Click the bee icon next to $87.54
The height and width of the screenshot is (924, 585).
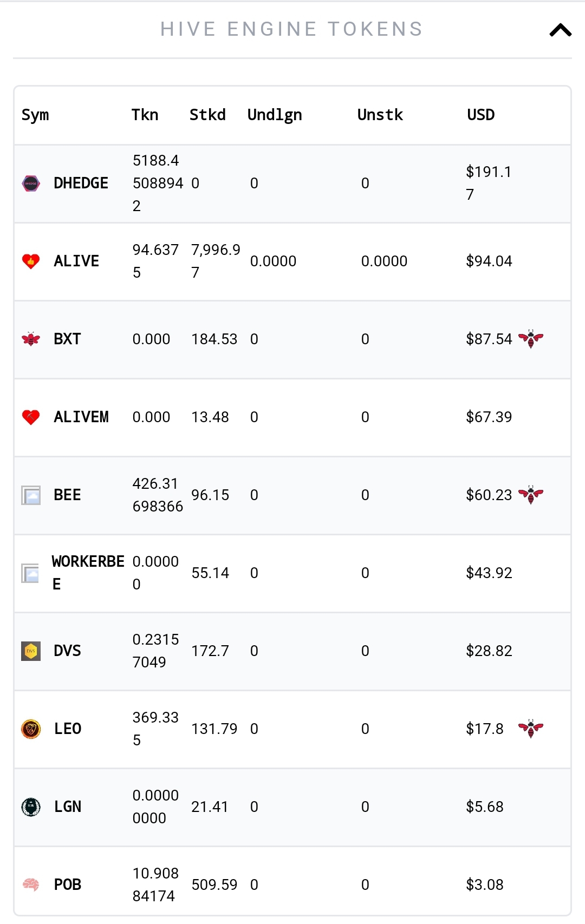(x=531, y=339)
